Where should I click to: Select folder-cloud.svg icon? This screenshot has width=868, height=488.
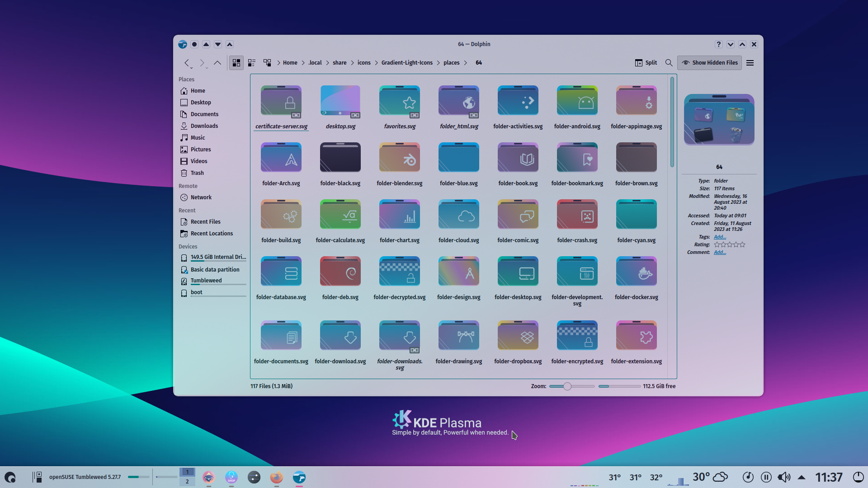[x=459, y=215]
